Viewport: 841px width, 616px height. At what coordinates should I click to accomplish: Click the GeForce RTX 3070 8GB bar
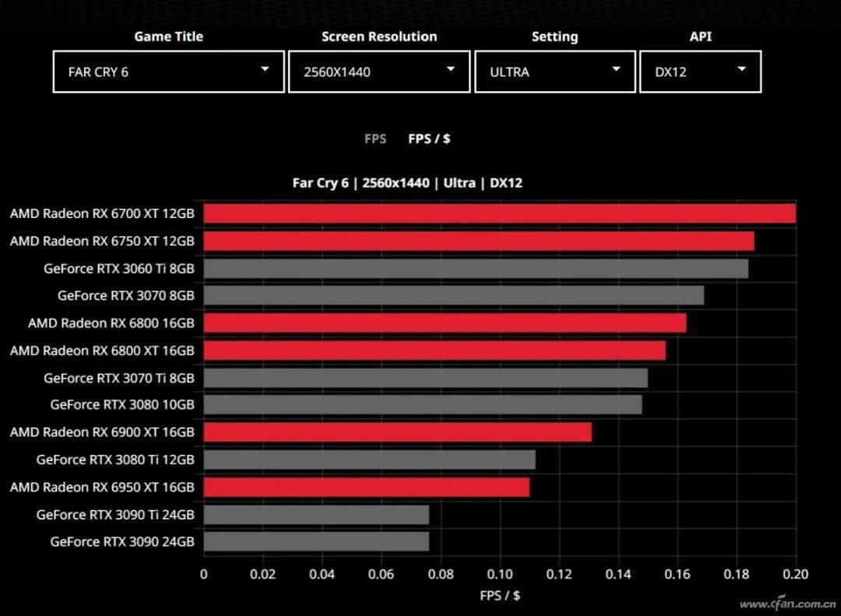pyautogui.click(x=454, y=295)
